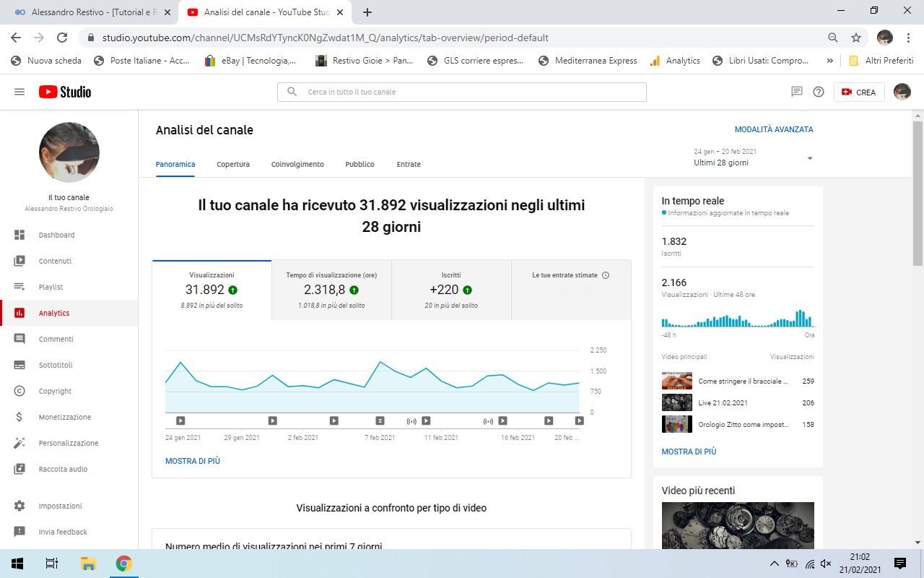The height and width of the screenshot is (578, 924).
Task: Click the Chrome icon in the taskbar
Action: click(123, 564)
